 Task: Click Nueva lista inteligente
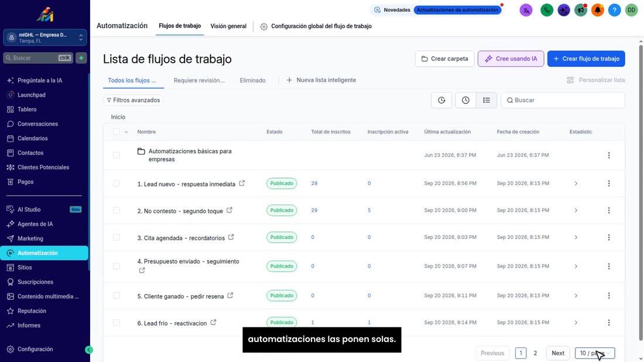point(321,80)
